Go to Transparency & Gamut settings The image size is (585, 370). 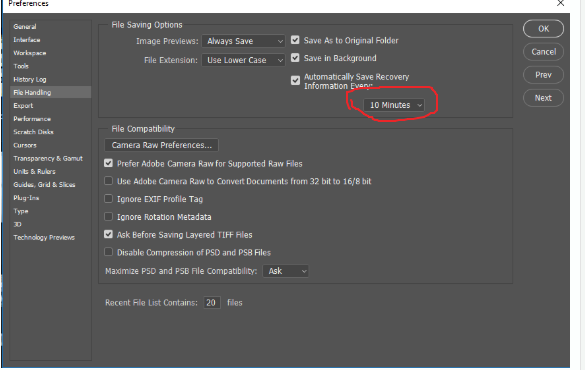click(x=48, y=159)
